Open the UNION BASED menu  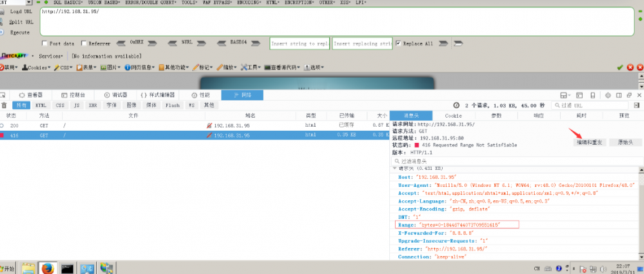[x=104, y=3]
